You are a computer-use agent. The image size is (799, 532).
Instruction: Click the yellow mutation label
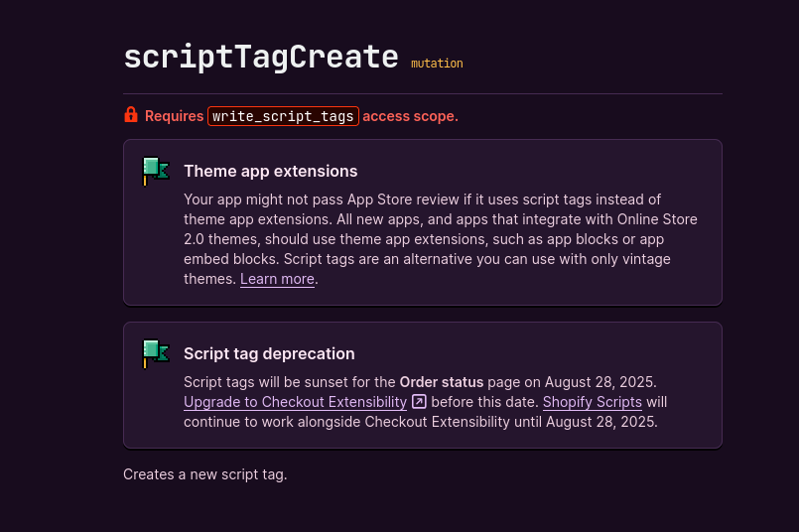pyautogui.click(x=437, y=64)
